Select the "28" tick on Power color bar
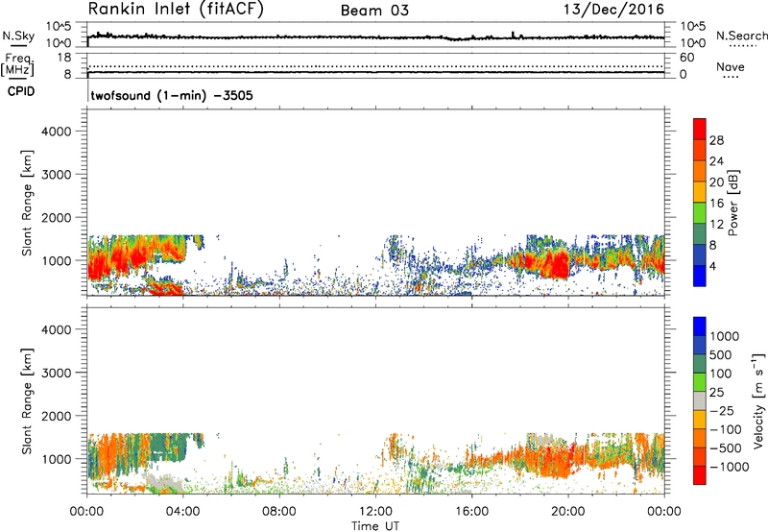This screenshot has width=768, height=532. point(716,140)
